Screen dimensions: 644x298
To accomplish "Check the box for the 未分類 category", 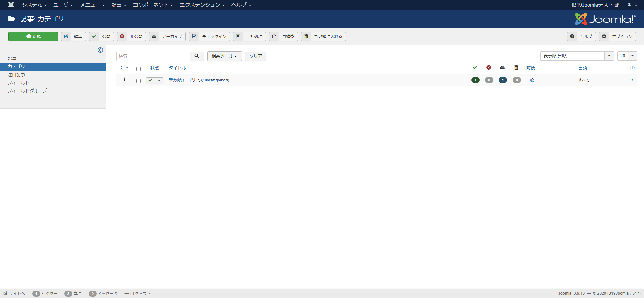I will (x=138, y=81).
